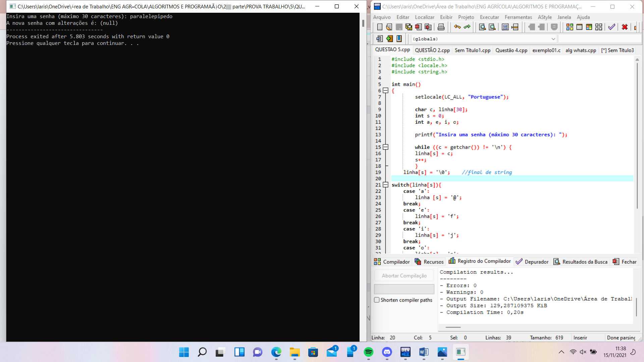Open the Executar menu

click(489, 17)
